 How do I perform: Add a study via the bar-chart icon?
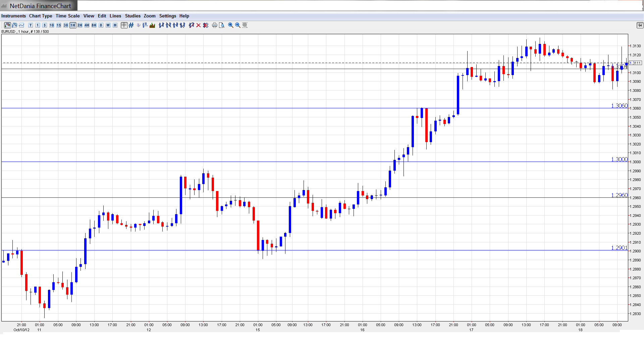pyautogui.click(x=152, y=25)
